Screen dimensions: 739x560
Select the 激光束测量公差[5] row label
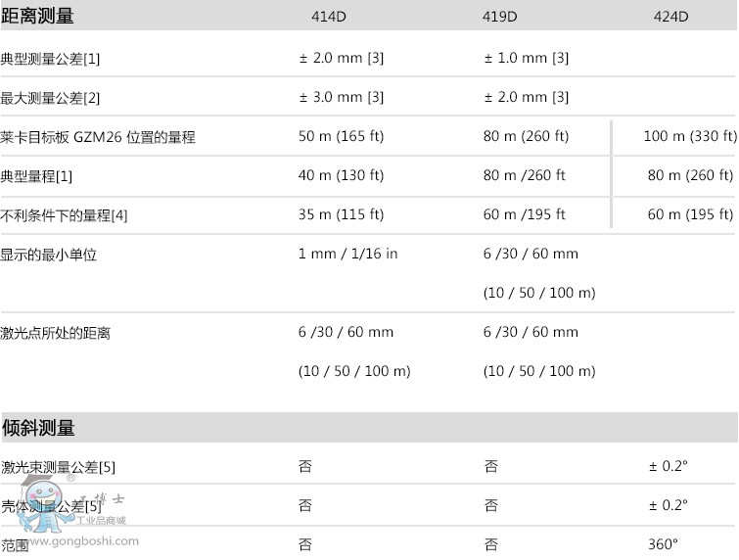coord(58,467)
